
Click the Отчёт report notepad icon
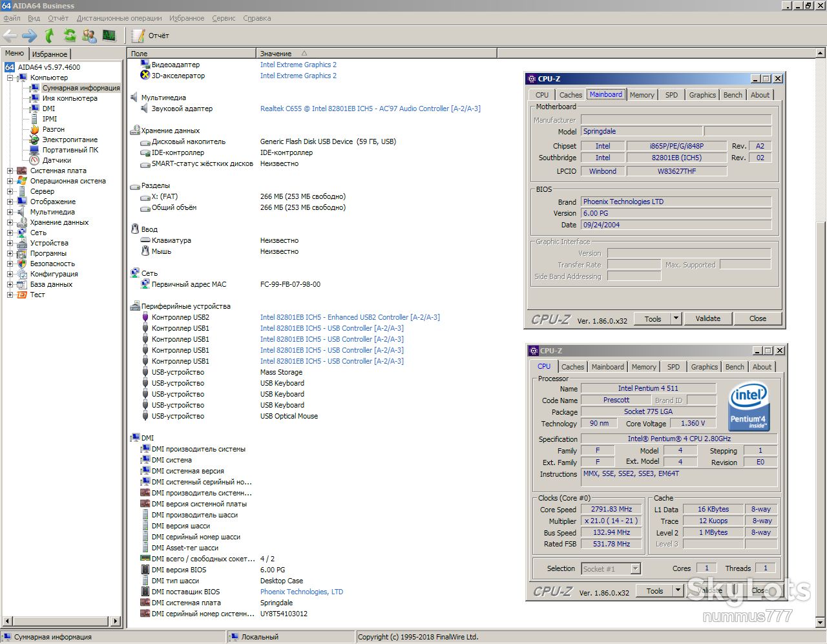(138, 36)
